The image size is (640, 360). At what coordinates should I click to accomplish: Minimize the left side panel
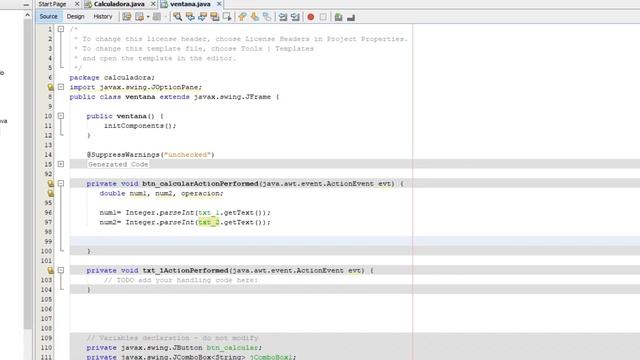click(26, 4)
